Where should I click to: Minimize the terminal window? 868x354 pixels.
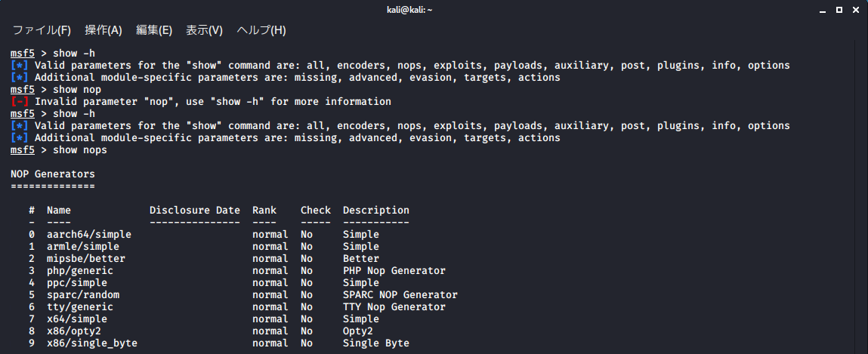click(x=823, y=9)
